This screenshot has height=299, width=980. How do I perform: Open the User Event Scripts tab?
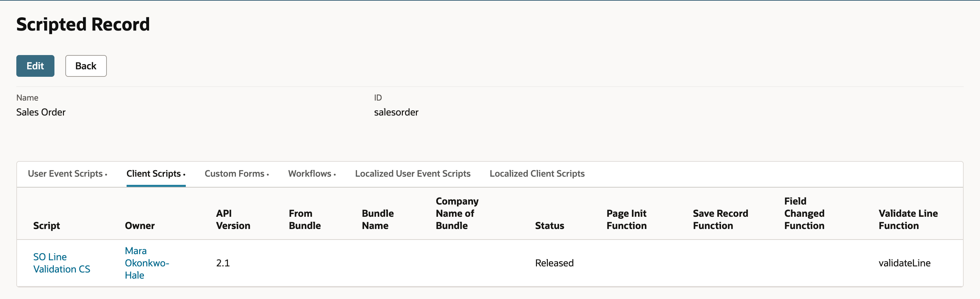tap(67, 174)
